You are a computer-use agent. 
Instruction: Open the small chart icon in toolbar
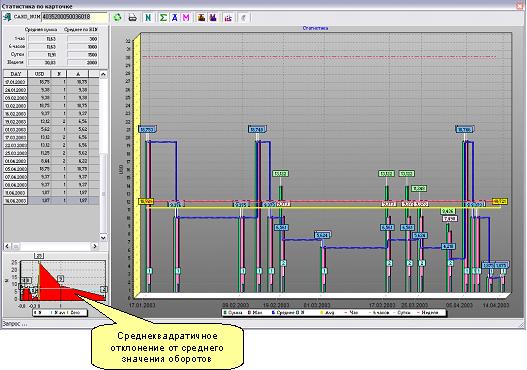[x=229, y=17]
